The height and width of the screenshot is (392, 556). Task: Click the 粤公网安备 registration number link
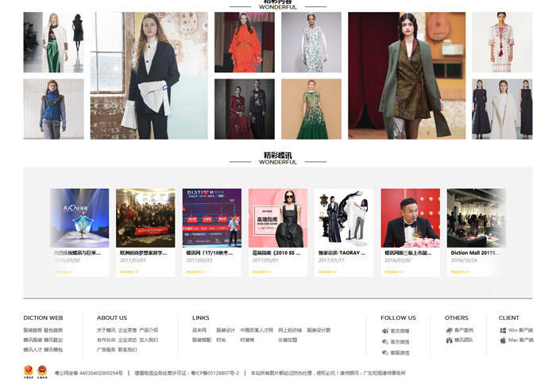coord(88,372)
